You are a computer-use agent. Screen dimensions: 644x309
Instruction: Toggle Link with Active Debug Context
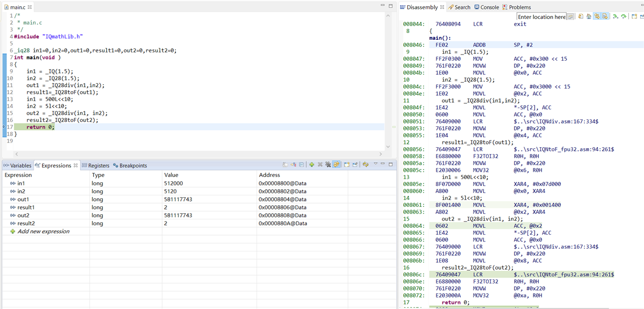(597, 17)
